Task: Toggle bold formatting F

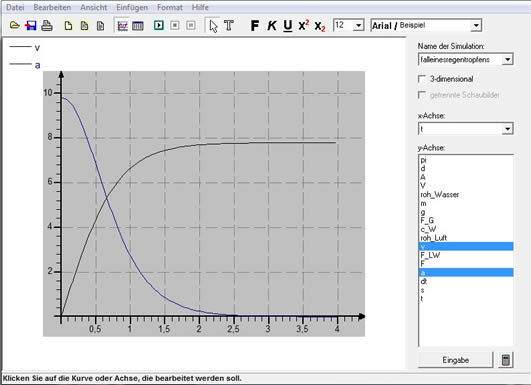Action: click(x=255, y=26)
